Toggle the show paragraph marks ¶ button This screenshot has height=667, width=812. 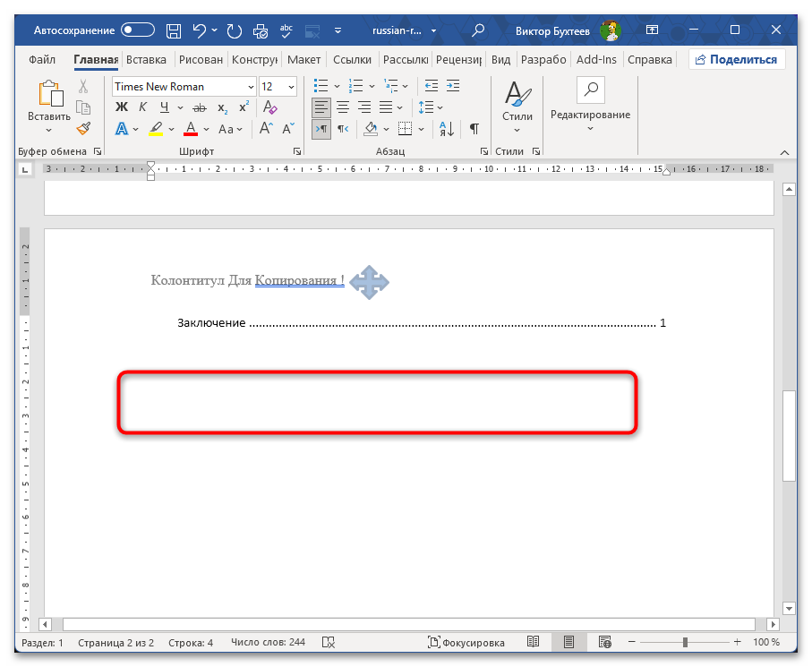[x=474, y=128]
